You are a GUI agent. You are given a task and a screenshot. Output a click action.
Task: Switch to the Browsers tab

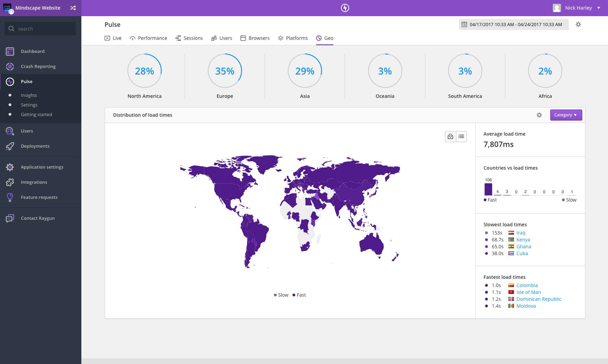[x=255, y=38]
